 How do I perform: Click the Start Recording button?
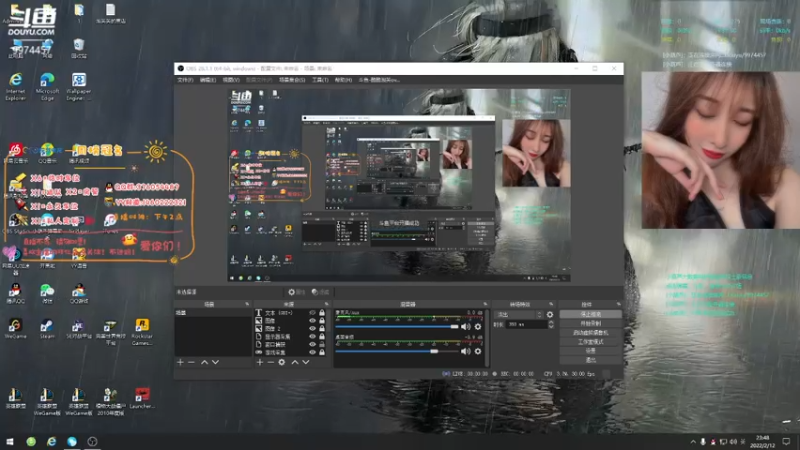click(x=590, y=323)
